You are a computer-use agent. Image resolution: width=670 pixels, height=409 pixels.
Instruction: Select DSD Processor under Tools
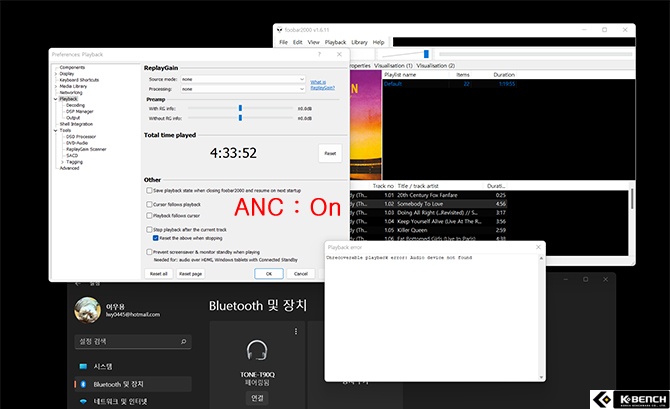[81, 137]
